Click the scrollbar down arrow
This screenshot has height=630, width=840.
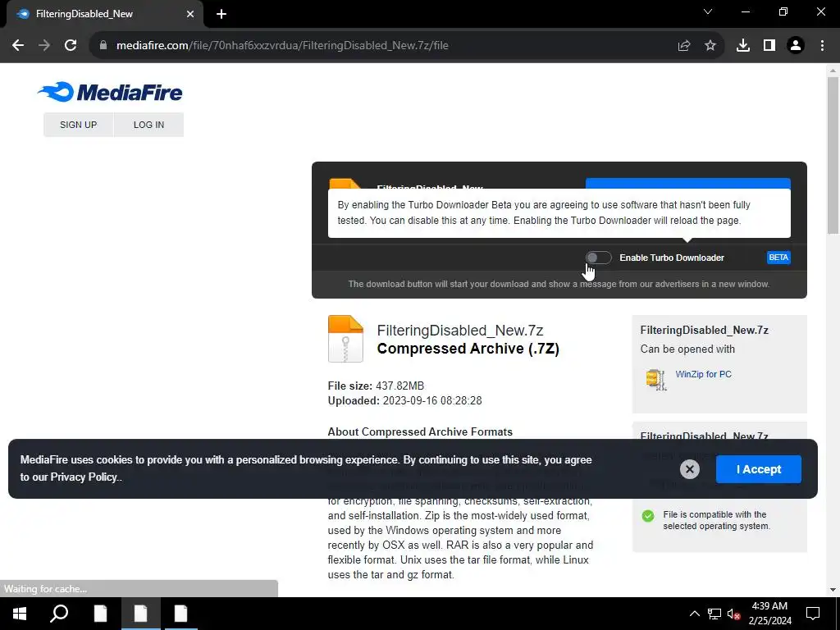(833, 591)
